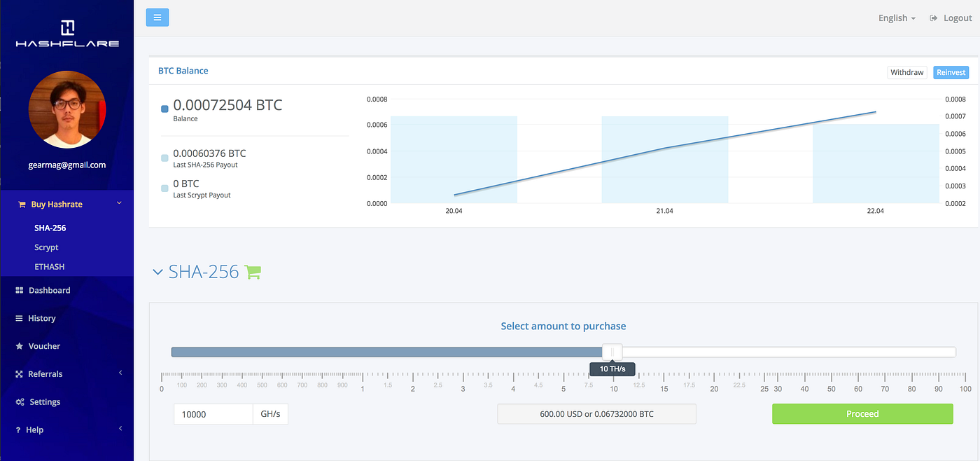Select SHA-256 in the sidebar

point(50,228)
